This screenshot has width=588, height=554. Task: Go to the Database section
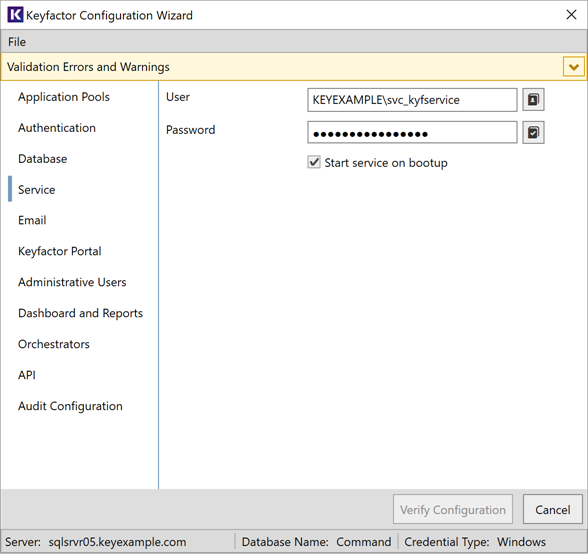click(x=43, y=159)
